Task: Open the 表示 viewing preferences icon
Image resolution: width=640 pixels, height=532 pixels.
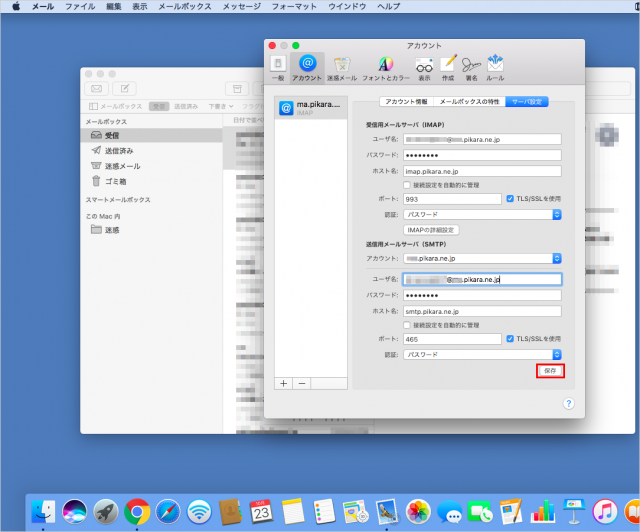Action: (x=424, y=66)
